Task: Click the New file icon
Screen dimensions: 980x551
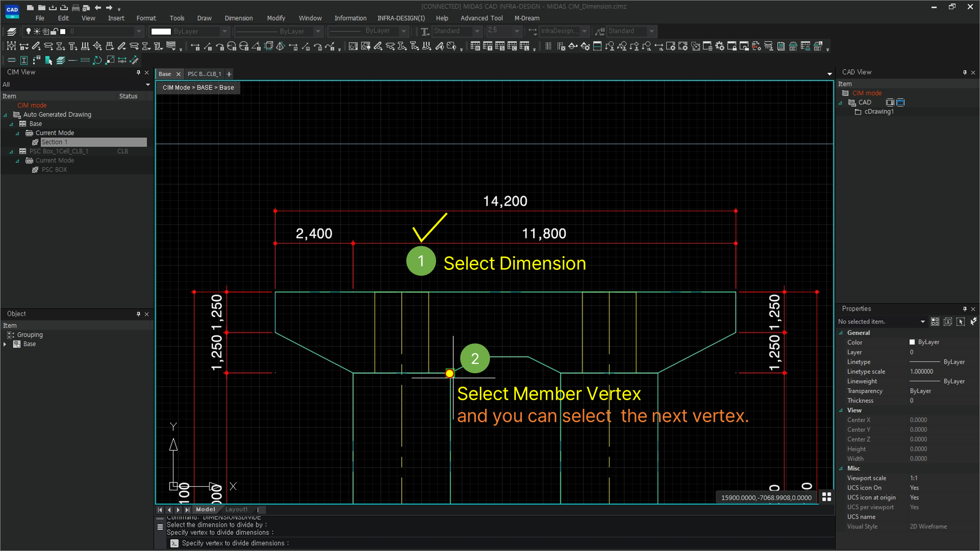Action: pos(30,7)
